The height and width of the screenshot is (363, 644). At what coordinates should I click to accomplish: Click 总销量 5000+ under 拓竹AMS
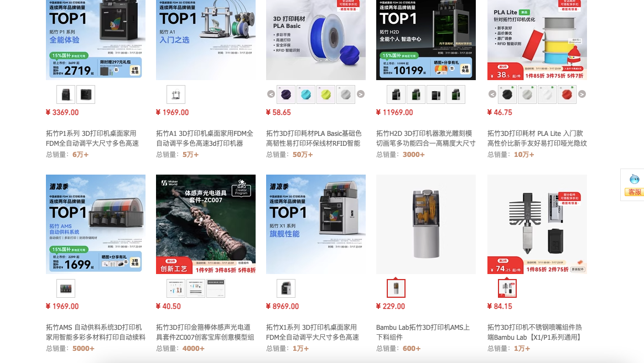[70, 349]
